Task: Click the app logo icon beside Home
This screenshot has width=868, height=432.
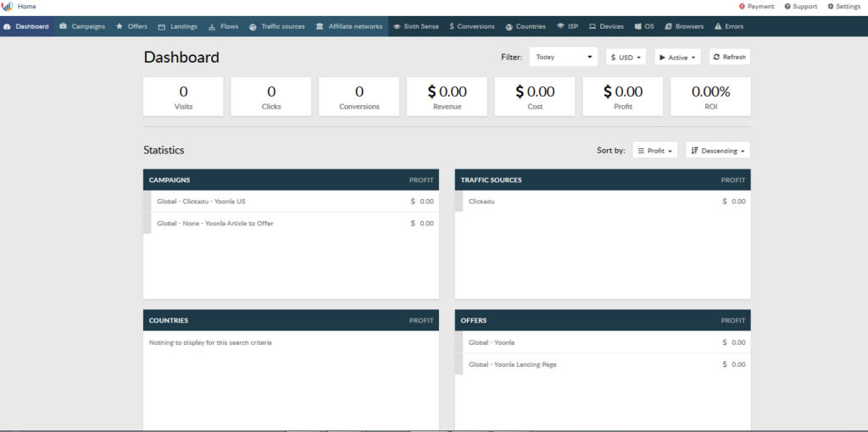Action: pos(7,7)
